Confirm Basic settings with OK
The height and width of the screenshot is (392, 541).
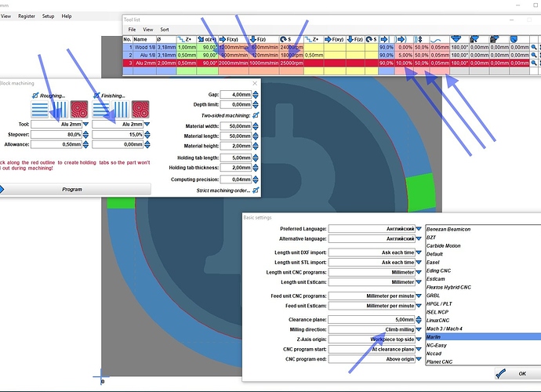click(x=518, y=373)
